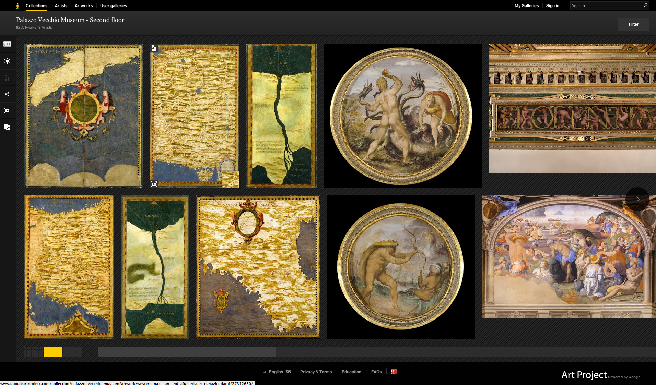Click the yellow Street View pegman icon

tap(18, 6)
